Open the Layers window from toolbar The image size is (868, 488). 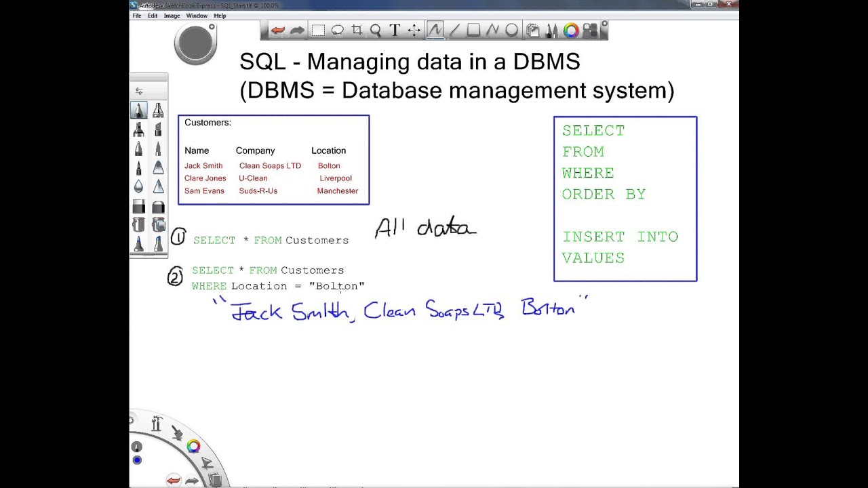[x=532, y=30]
